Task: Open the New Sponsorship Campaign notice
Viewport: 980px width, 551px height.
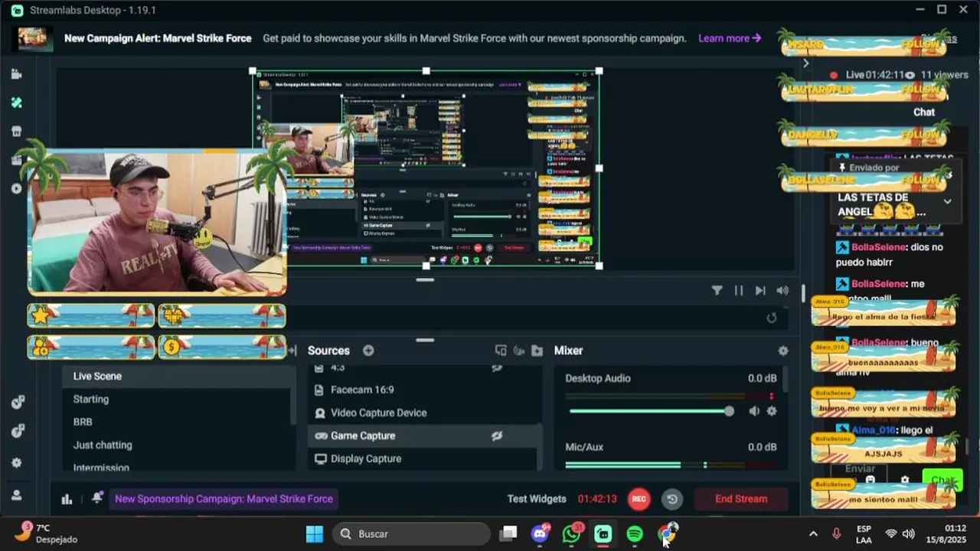Action: (224, 499)
